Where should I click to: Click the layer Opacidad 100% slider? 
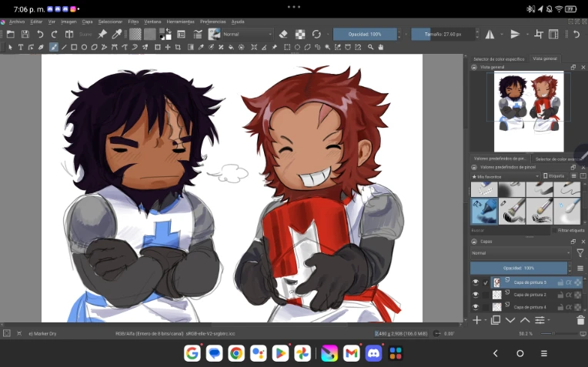pyautogui.click(x=519, y=268)
